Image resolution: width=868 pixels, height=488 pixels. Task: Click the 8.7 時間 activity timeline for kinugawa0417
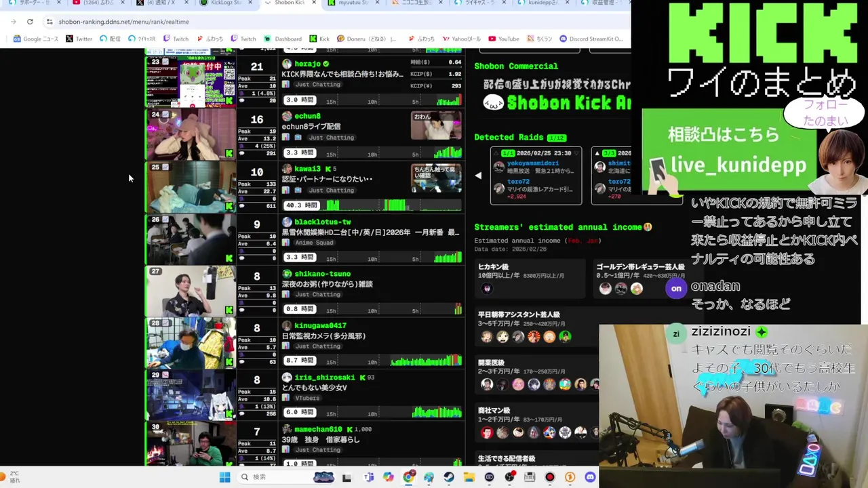point(372,361)
